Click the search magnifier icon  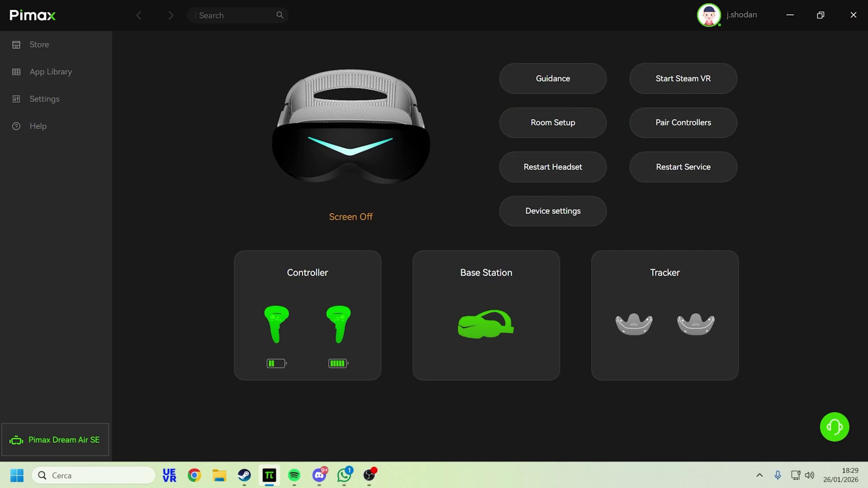(280, 15)
